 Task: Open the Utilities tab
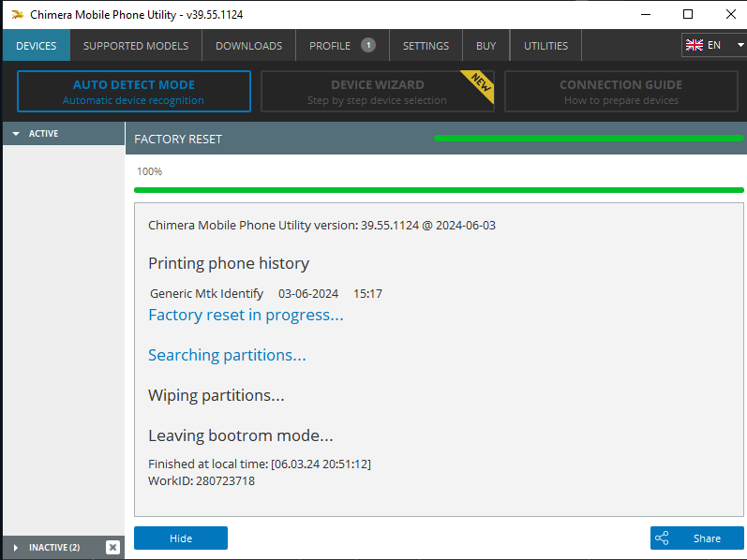(545, 46)
